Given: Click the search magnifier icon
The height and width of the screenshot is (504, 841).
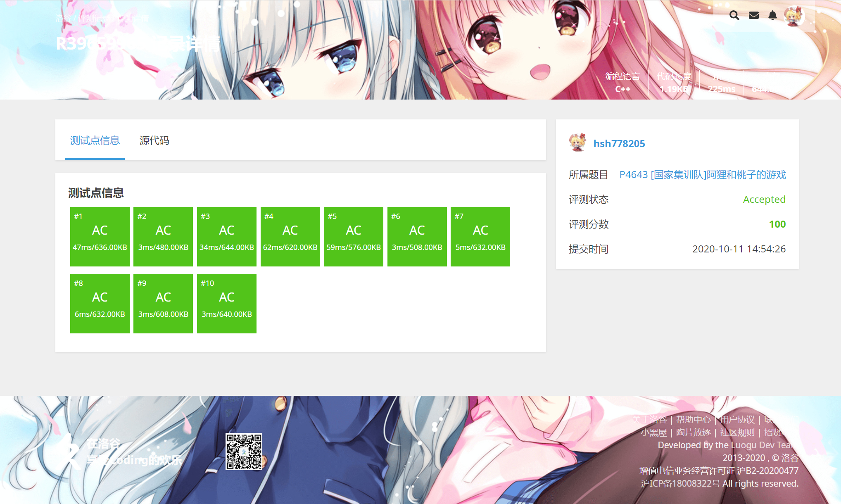Looking at the screenshot, I should pos(734,16).
